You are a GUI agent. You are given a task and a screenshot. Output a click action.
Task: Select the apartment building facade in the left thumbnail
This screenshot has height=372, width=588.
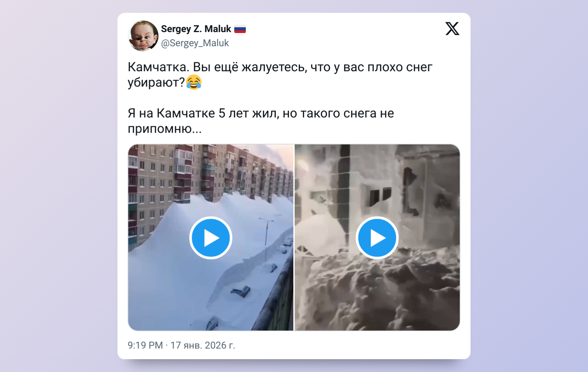point(205,180)
